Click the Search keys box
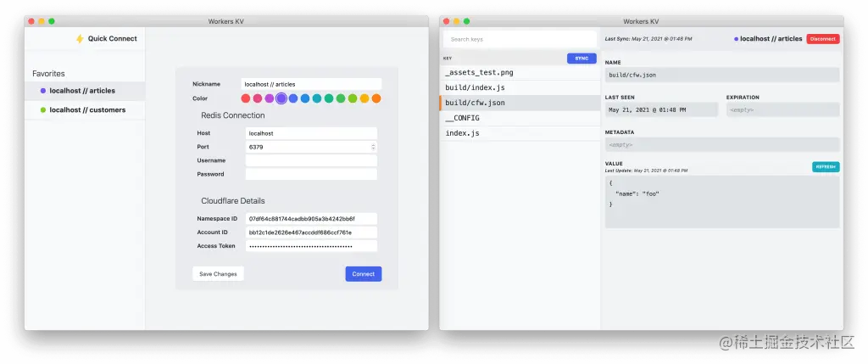Screen dimensions: 868x364 (x=520, y=39)
